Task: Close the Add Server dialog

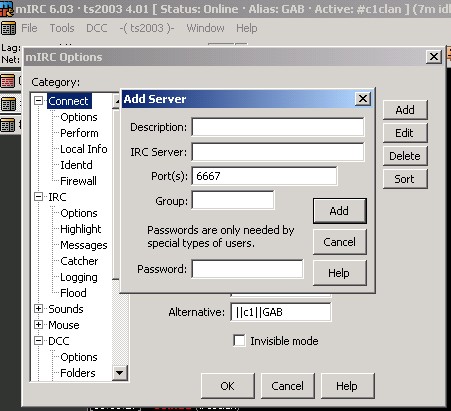Action: click(x=363, y=99)
